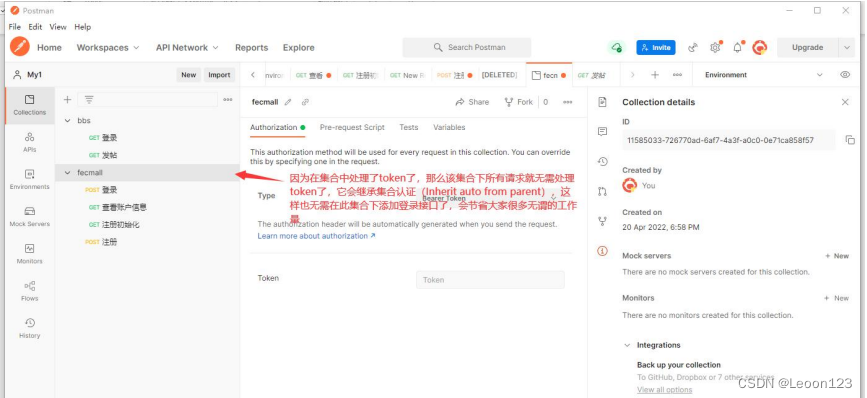Open the Mock Servers sidebar section
867x398 pixels.
29,217
